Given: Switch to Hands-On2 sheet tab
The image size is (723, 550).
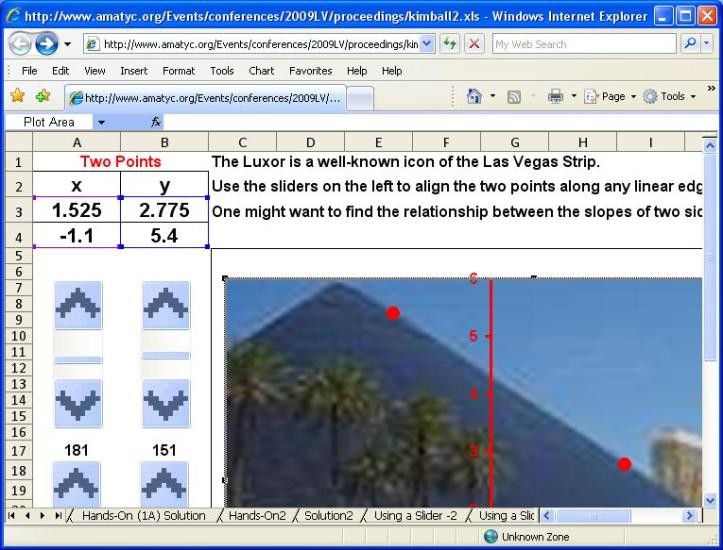Looking at the screenshot, I should 257,515.
